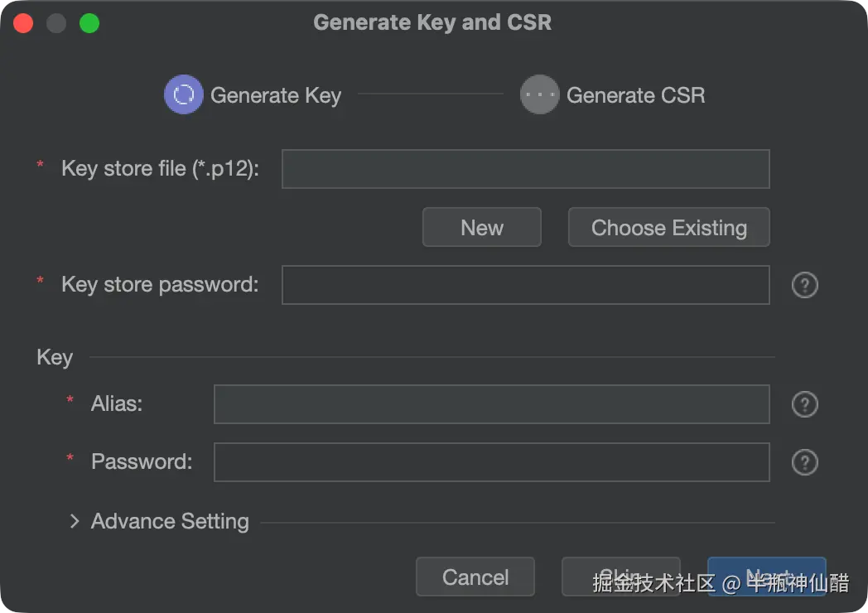Image resolution: width=868 pixels, height=613 pixels.
Task: Click the Key Password input field
Action: pos(491,462)
